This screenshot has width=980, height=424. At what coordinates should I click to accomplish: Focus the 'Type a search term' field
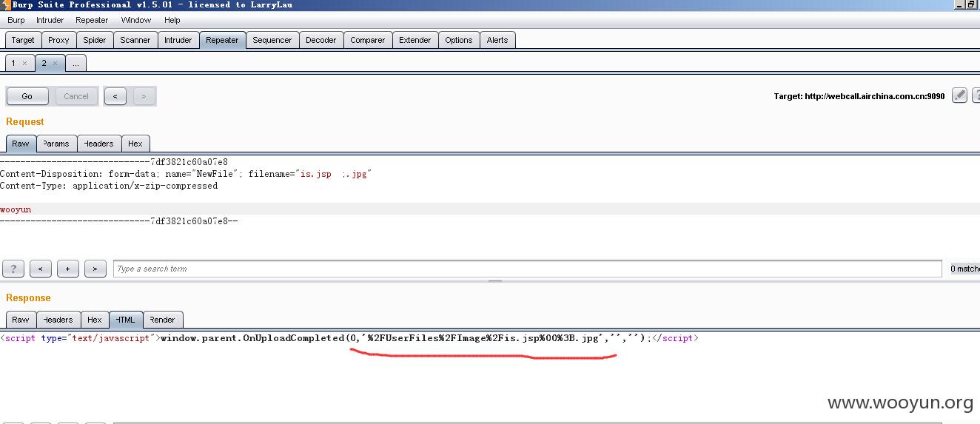coord(528,269)
